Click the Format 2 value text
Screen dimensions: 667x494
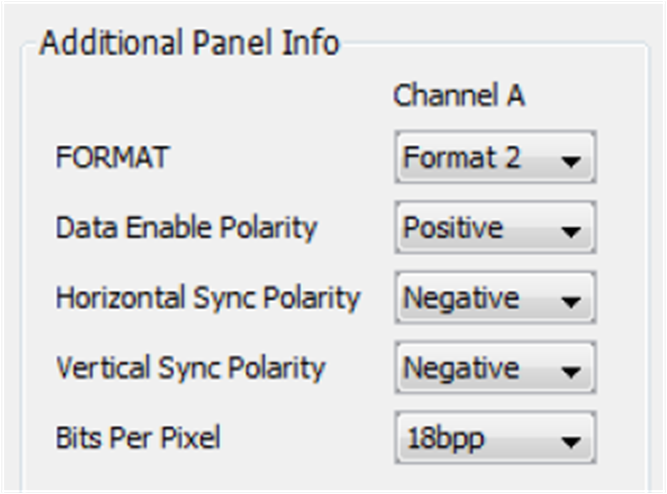coord(461,158)
